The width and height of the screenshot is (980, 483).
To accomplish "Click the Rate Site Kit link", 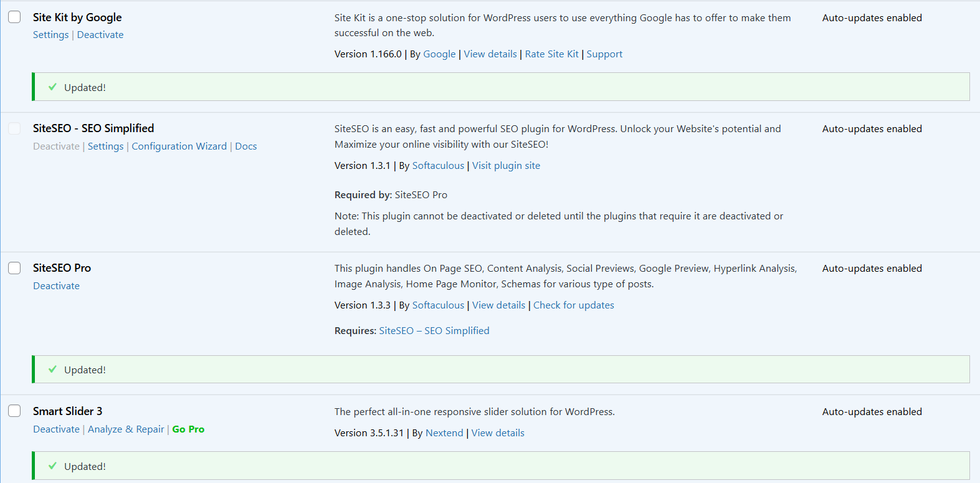I will [551, 54].
